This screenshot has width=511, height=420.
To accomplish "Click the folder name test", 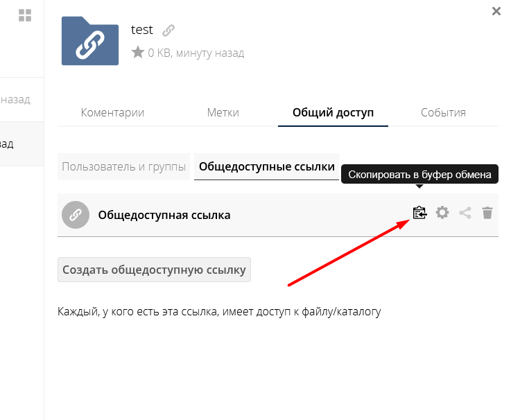I will (142, 30).
